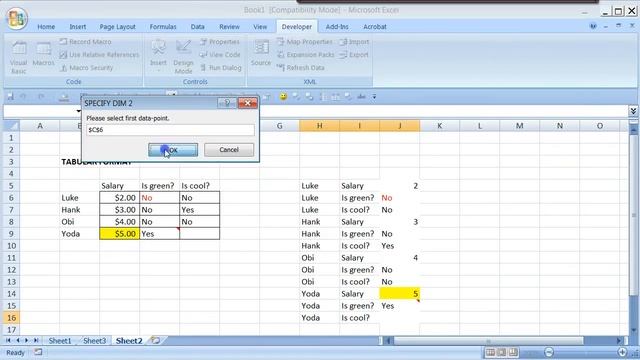The image size is (640, 360).
Task: Click View Code in Controls group
Action: (x=220, y=55)
